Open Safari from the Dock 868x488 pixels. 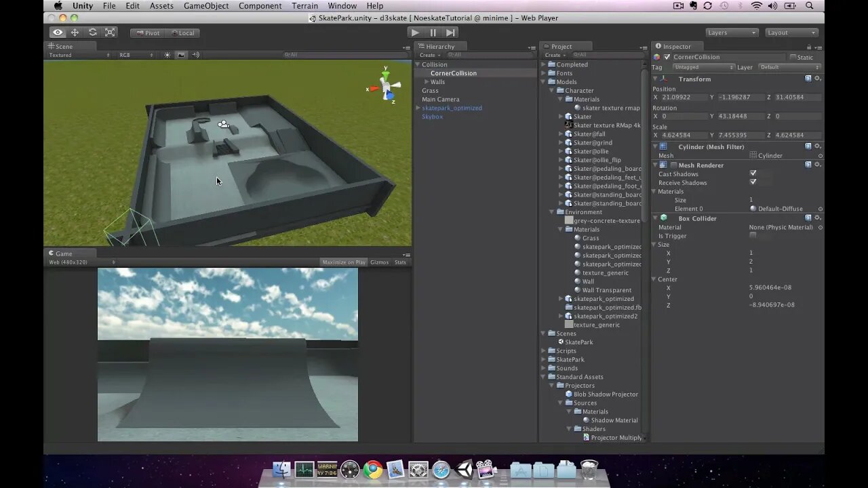(441, 469)
